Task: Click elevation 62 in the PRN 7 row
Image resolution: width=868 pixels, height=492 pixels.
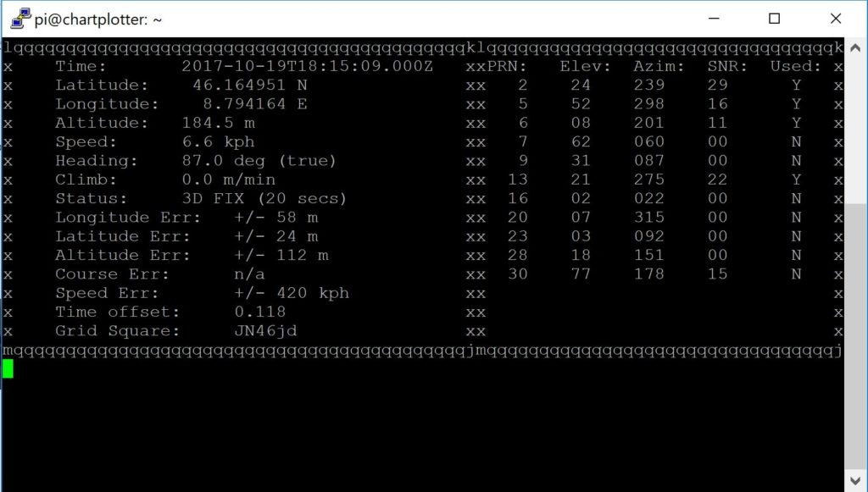Action: tap(581, 142)
